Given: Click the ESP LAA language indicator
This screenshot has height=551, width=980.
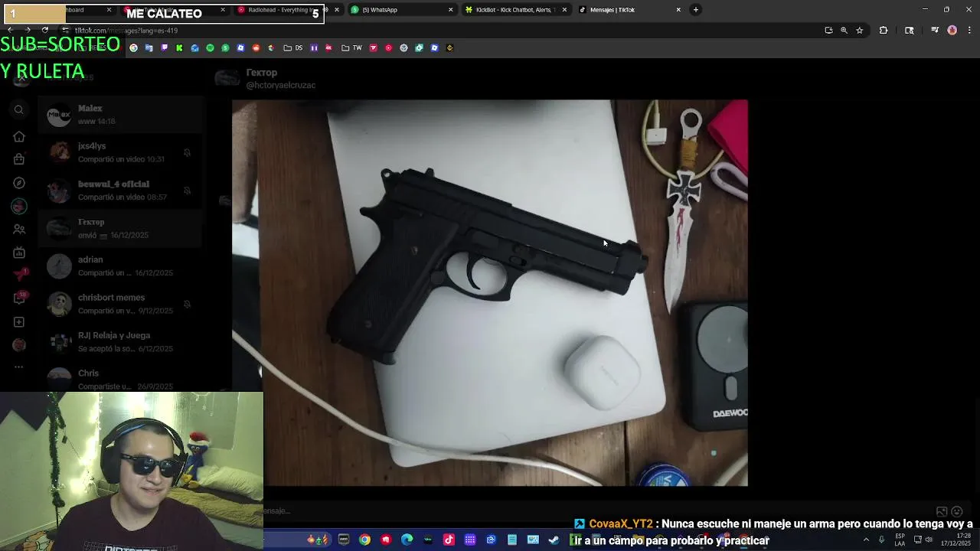Looking at the screenshot, I should 900,540.
